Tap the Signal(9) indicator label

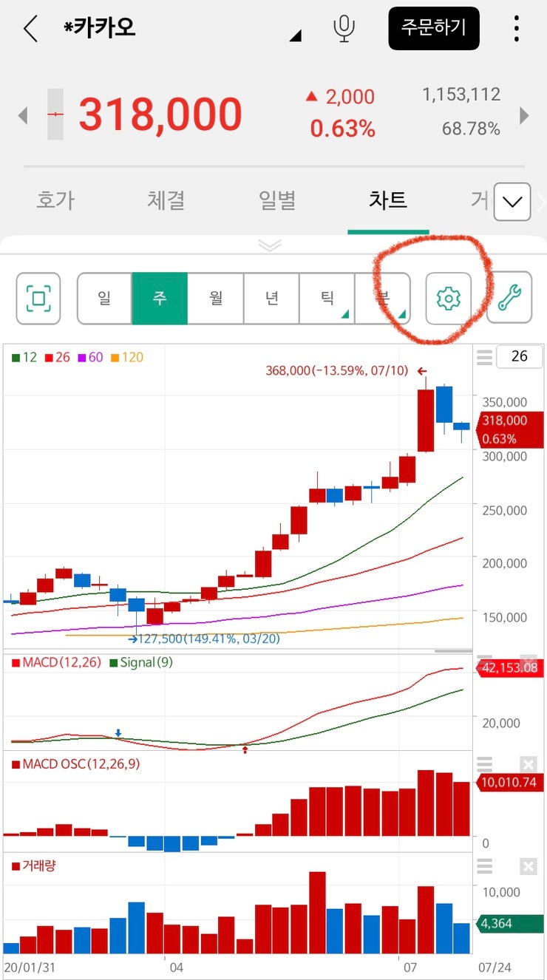coord(141,662)
